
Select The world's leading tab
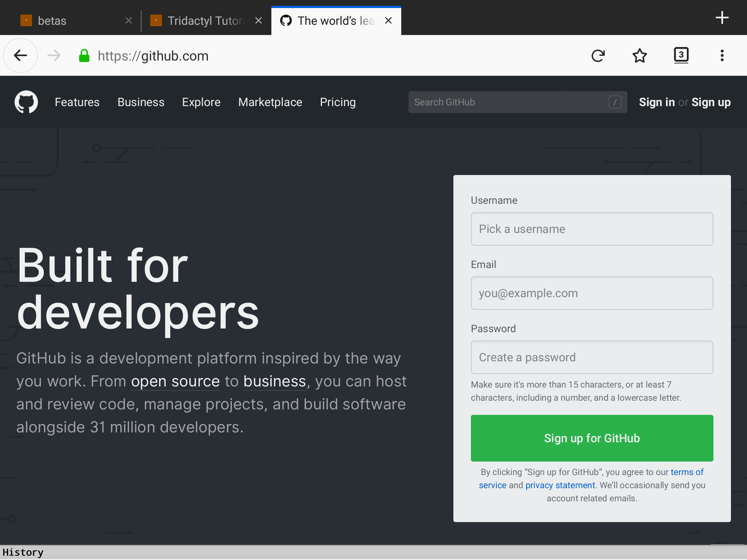tap(336, 21)
